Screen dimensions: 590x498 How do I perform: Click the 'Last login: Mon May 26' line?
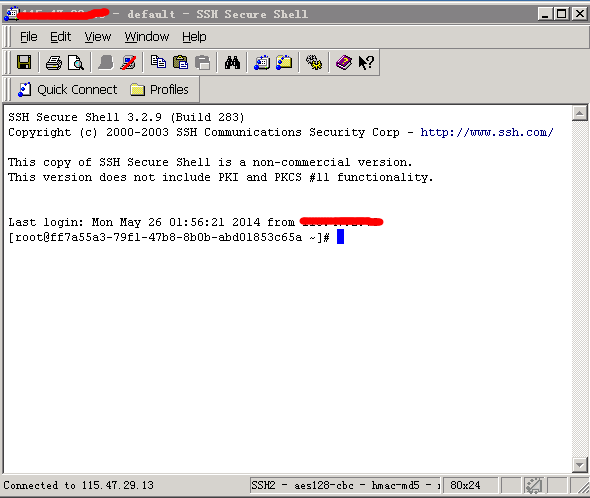pos(196,222)
